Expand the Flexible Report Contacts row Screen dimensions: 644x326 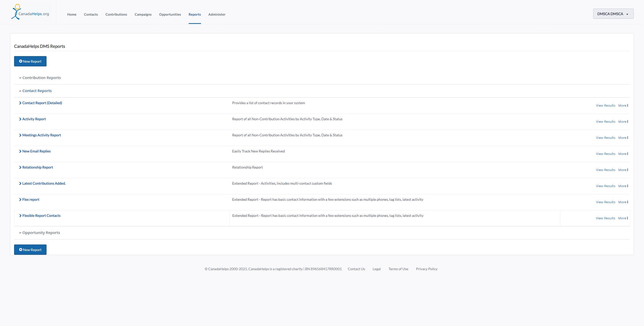coord(41,216)
